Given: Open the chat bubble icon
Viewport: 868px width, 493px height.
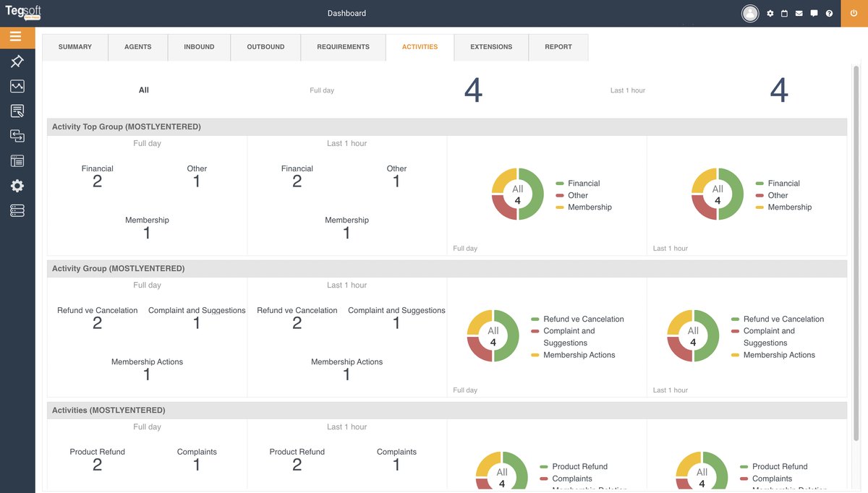Looking at the screenshot, I should click(x=814, y=13).
